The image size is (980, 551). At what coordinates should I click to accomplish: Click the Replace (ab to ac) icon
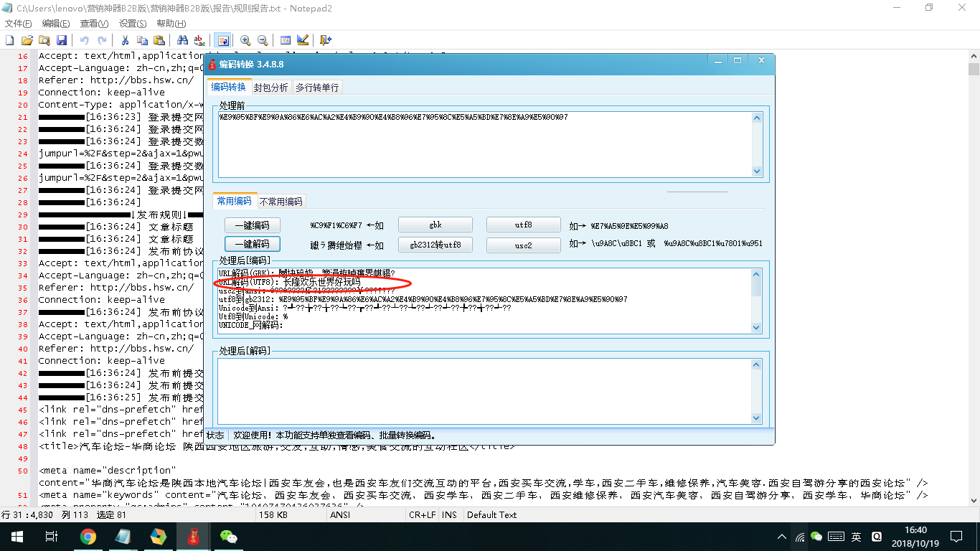click(199, 40)
